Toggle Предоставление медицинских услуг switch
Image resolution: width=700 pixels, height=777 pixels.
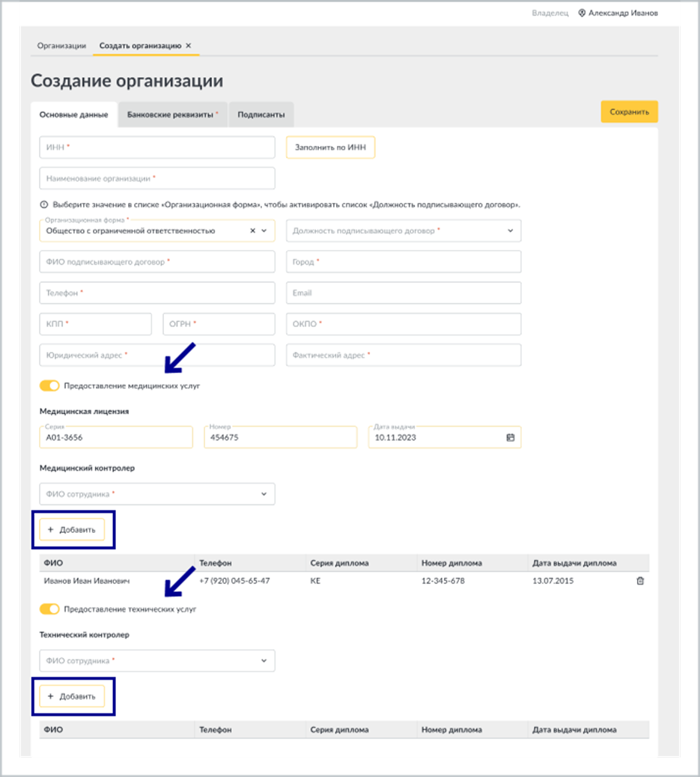point(49,386)
